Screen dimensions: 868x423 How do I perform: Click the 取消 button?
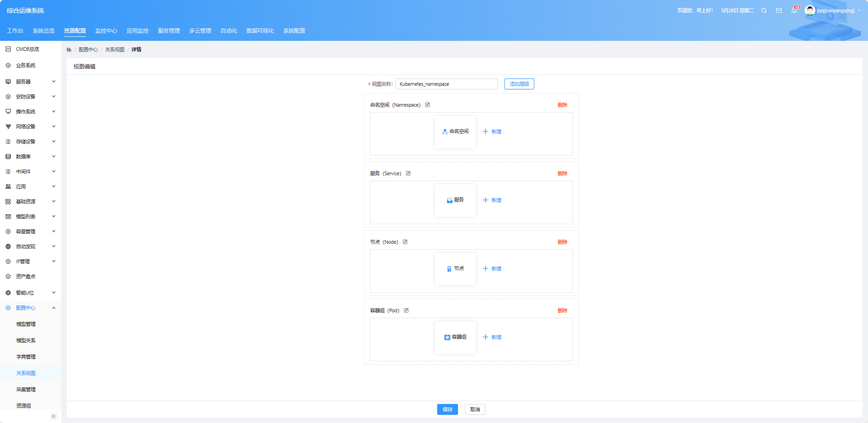475,409
